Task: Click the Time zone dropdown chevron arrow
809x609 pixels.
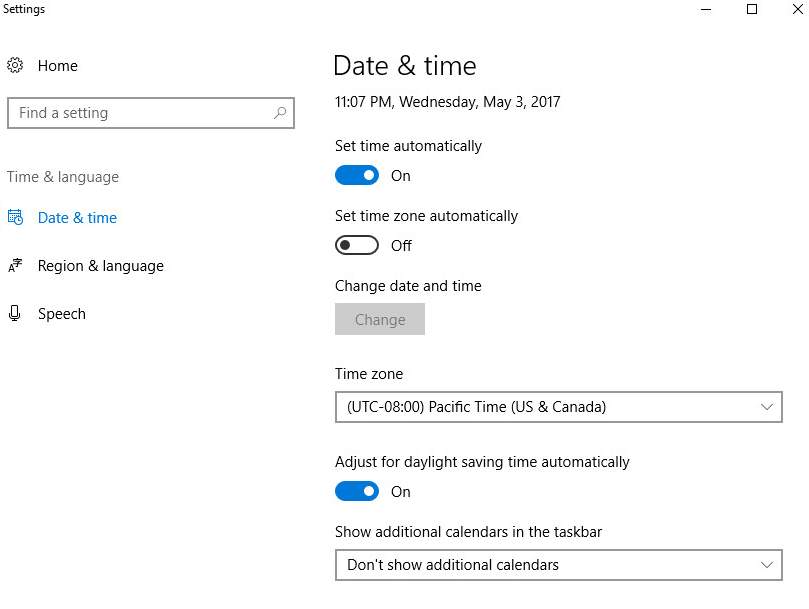Action: [767, 407]
